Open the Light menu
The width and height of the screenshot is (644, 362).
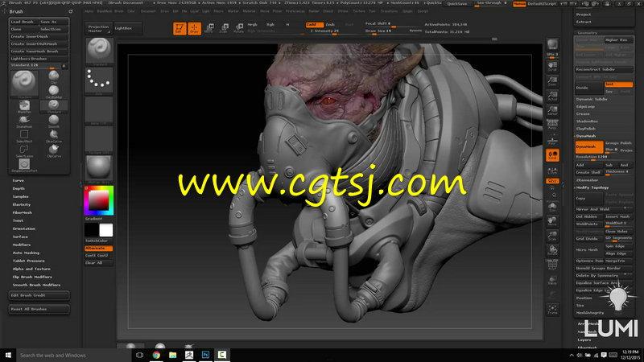click(206, 11)
